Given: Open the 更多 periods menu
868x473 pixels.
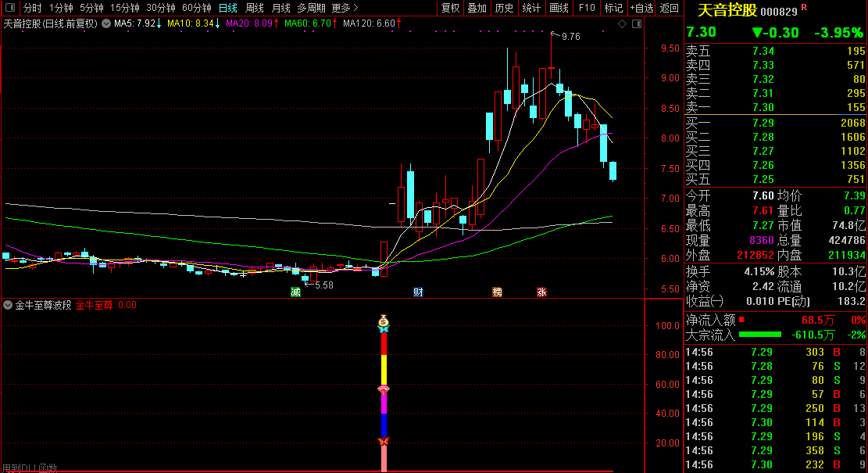Looking at the screenshot, I should 345,8.
